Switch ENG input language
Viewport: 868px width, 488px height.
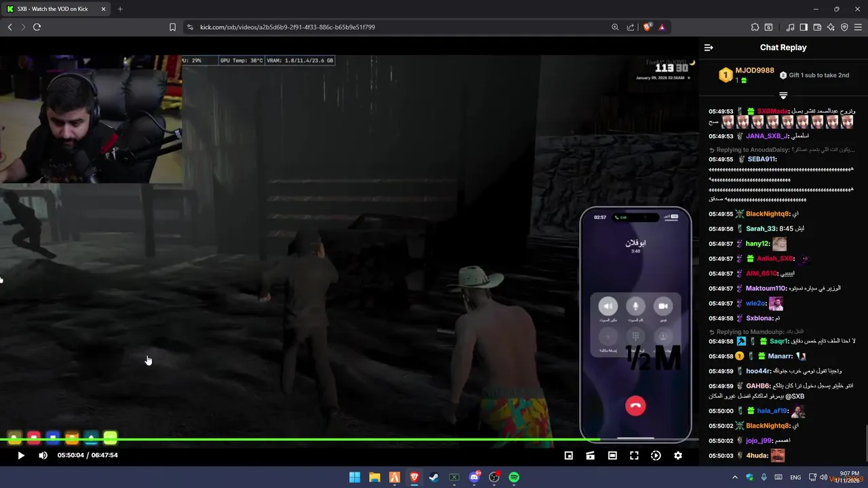795,477
